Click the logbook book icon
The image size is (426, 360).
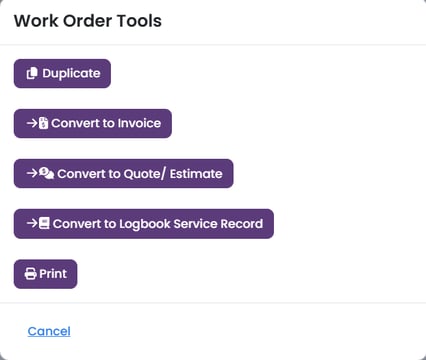[x=44, y=223]
